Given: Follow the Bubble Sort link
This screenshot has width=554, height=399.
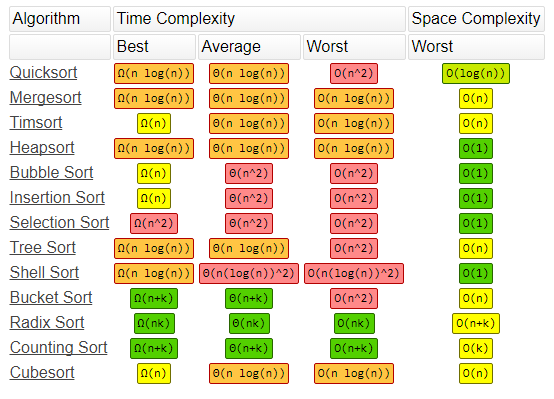Looking at the screenshot, I should click(x=52, y=173).
